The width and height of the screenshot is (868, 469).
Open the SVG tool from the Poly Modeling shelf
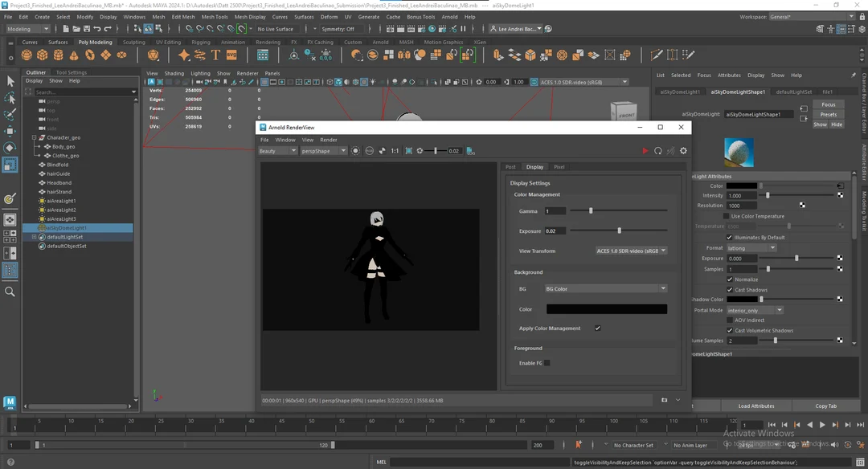pos(231,55)
